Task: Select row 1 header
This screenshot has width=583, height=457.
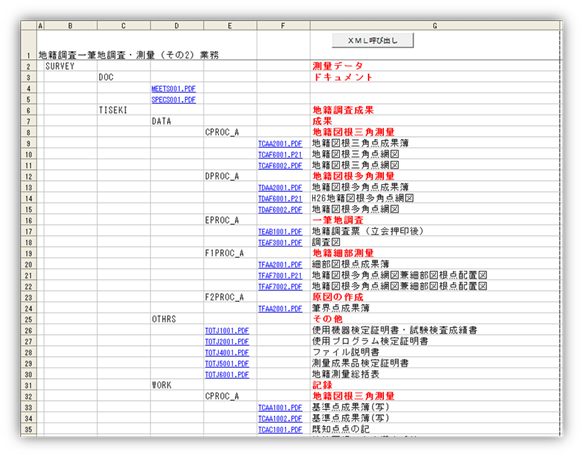Action: click(29, 45)
